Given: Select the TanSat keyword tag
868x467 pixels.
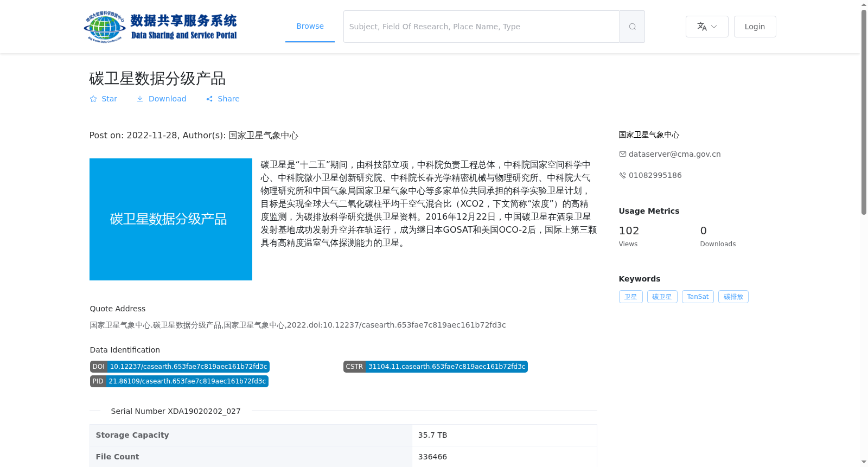Looking at the screenshot, I should [x=698, y=297].
